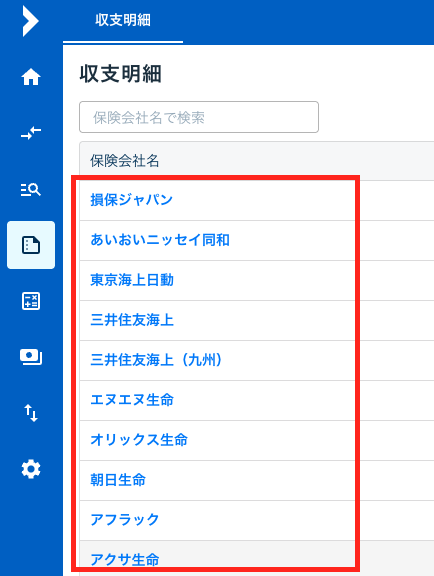Open アクサ生命 link
Image resolution: width=434 pixels, height=576 pixels.
(x=125, y=560)
